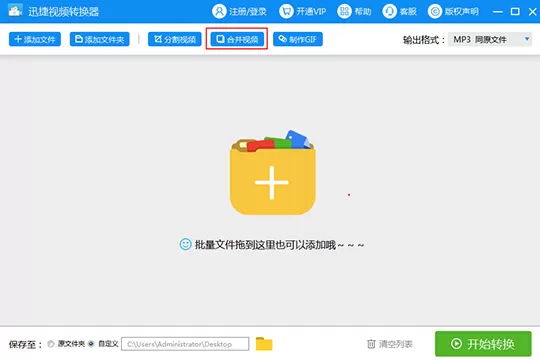
Task: Open the 制作GIF tool
Action: tap(298, 39)
